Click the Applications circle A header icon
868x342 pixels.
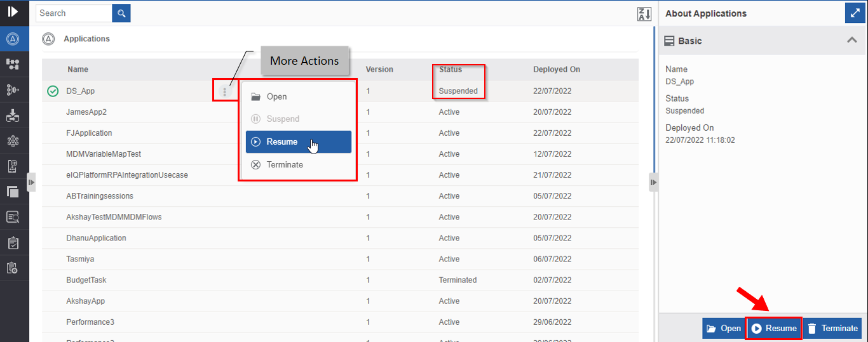pyautogui.click(x=48, y=39)
